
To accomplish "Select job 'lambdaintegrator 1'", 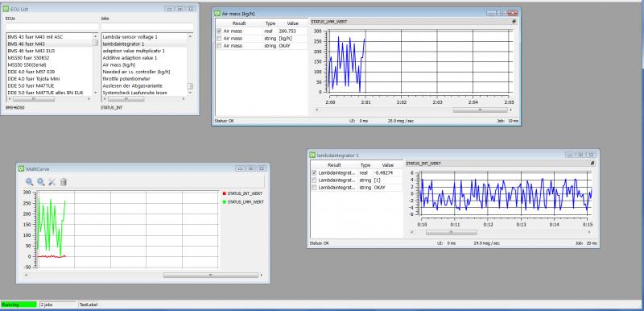I will click(123, 44).
